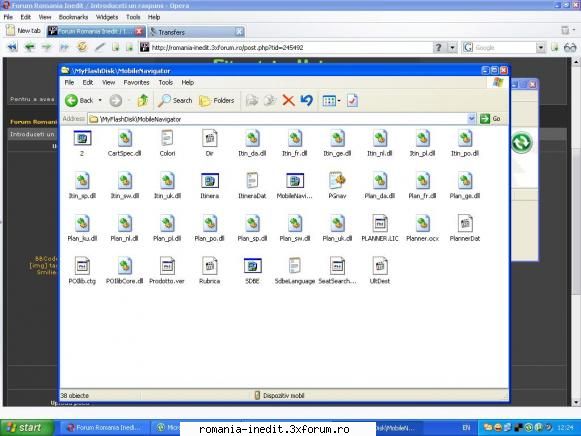Select the POIlib.ctg file
Image resolution: width=581 pixels, height=436 pixels.
(x=82, y=271)
